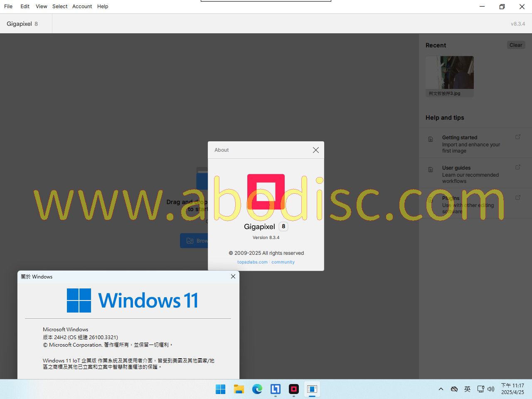This screenshot has width=532, height=399.
Task: Show hidden tray icons chevron
Action: (441, 389)
